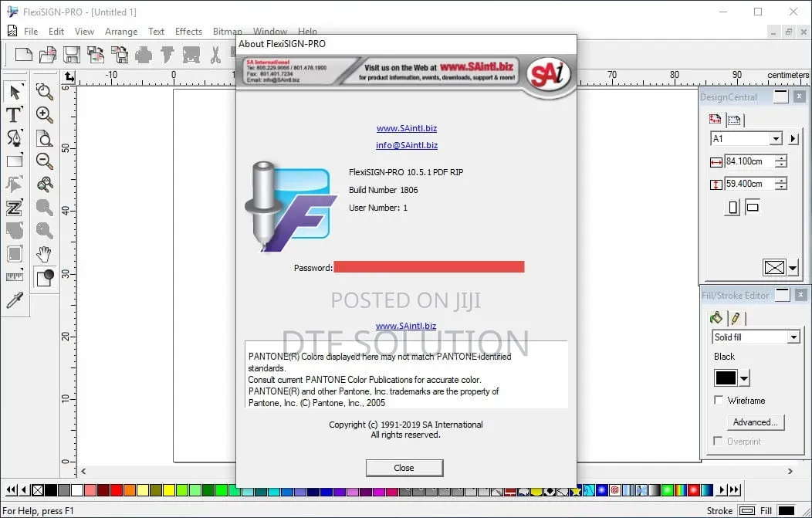Click the black color swatch in Fill/Stroke Editor
The height and width of the screenshot is (518, 812).
pyautogui.click(x=726, y=378)
